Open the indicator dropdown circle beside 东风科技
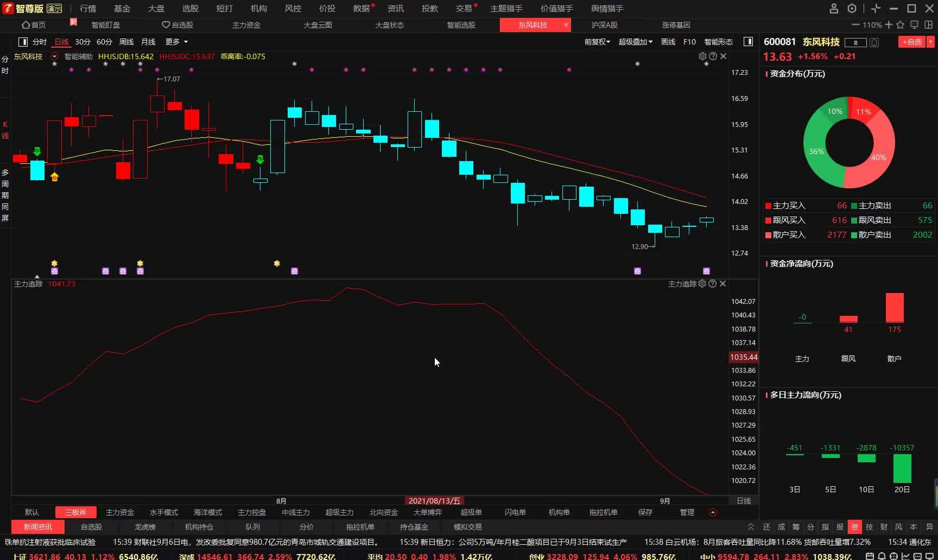This screenshot has width=938, height=560. [x=54, y=56]
